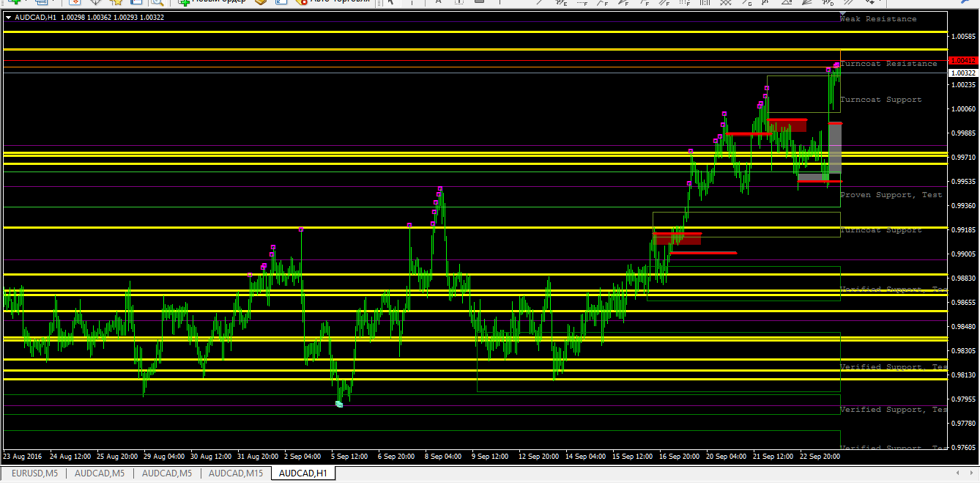Click the 20 Sep 04:00 time label
This screenshot has height=483, width=980.
coord(727,456)
